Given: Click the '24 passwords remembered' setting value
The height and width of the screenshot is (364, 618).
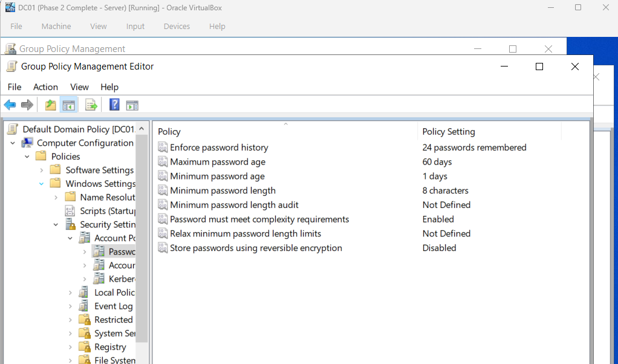Looking at the screenshot, I should pos(474,148).
